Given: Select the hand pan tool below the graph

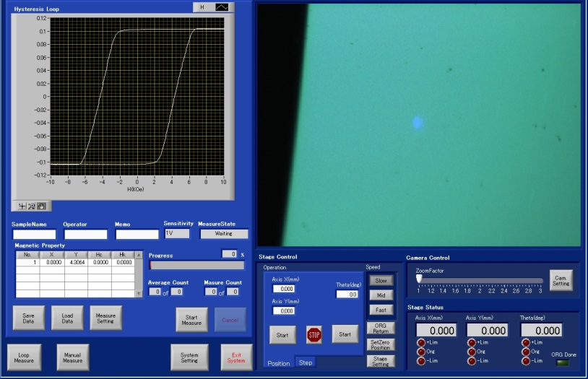Looking at the screenshot, I should 40,206.
